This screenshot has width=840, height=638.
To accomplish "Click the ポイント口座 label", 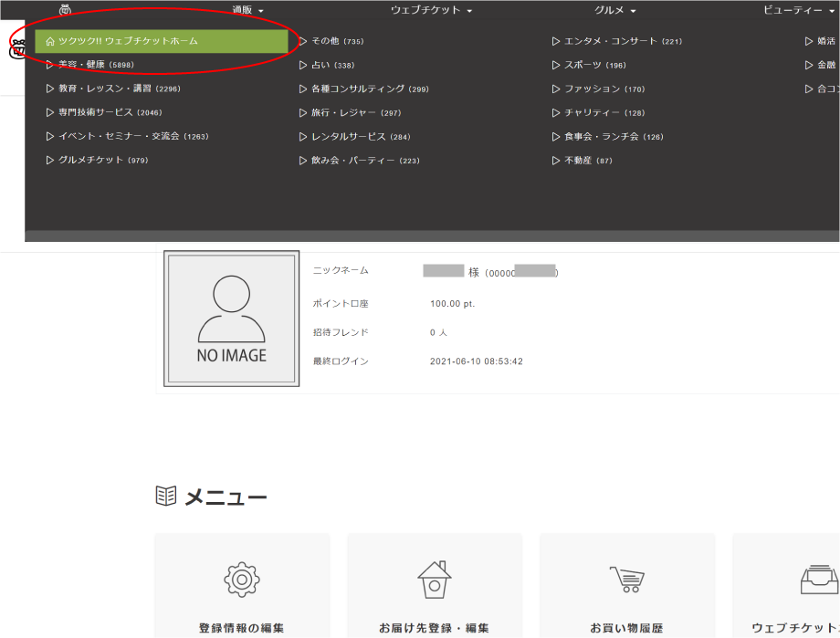I will [341, 304].
